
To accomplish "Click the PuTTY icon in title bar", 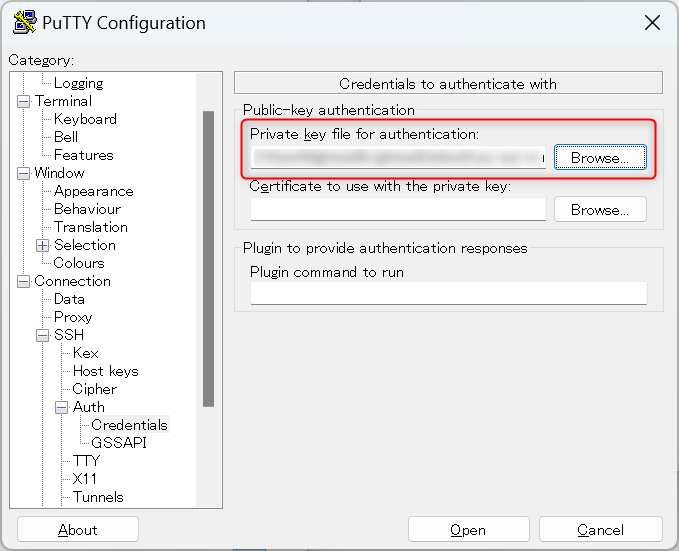I will click(x=24, y=23).
